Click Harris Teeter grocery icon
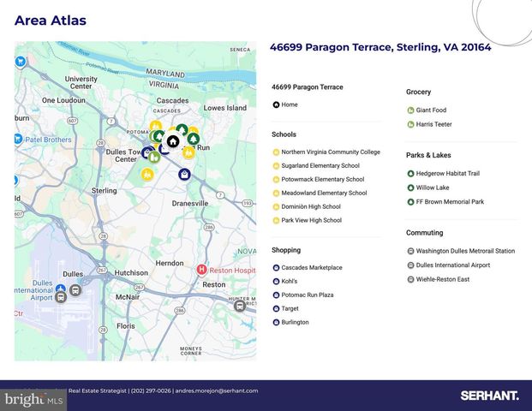Image resolution: width=532 pixels, height=411 pixels. [x=410, y=124]
